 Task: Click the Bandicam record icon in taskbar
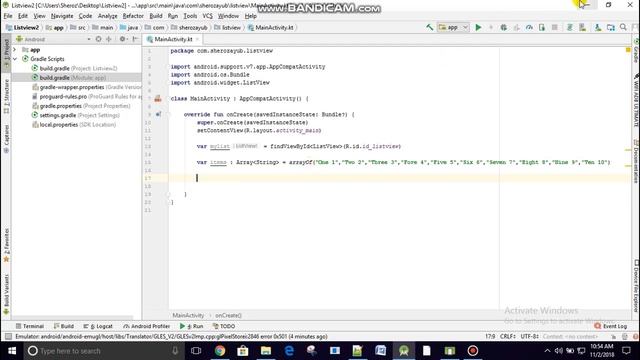point(473,351)
